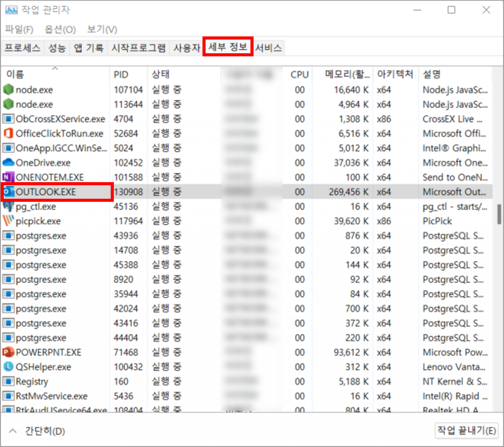The image size is (504, 447).
Task: Click the Task Manager title bar icon
Action: (x=11, y=10)
